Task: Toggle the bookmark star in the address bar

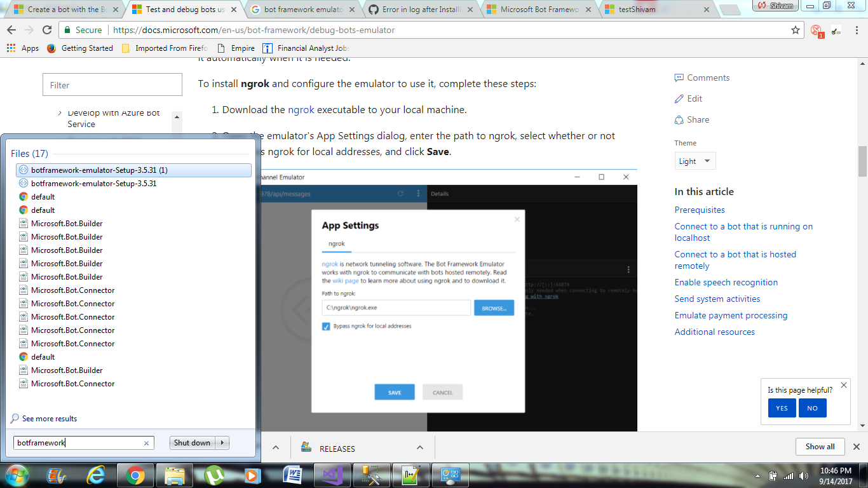Action: (x=796, y=30)
